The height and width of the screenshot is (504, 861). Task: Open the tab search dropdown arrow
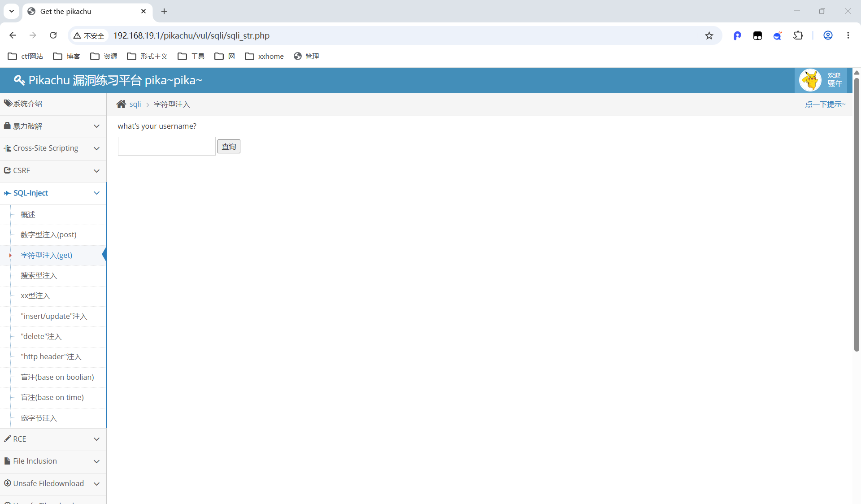point(12,11)
